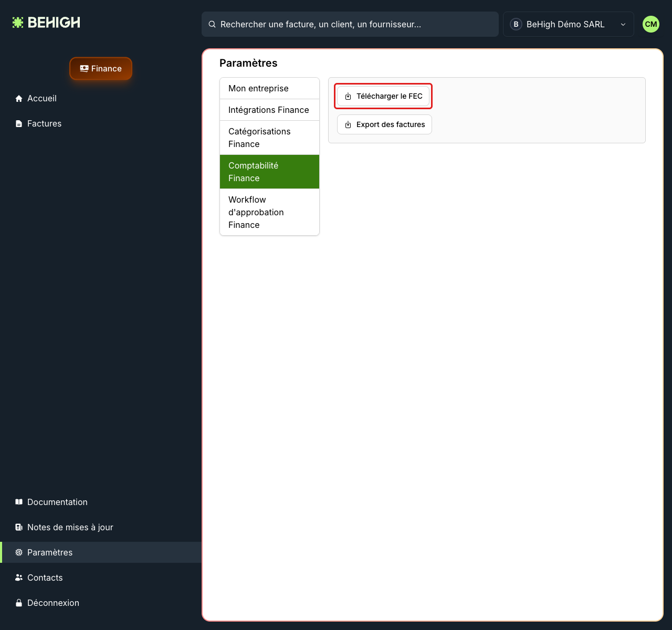Open the Mon entreprise settings tab
Viewport: 672px width, 630px height.
point(269,88)
